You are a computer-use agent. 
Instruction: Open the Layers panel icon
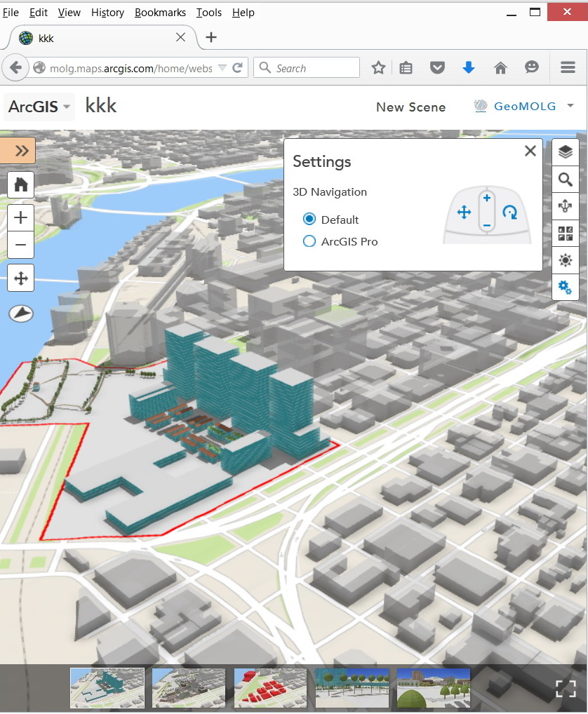565,153
